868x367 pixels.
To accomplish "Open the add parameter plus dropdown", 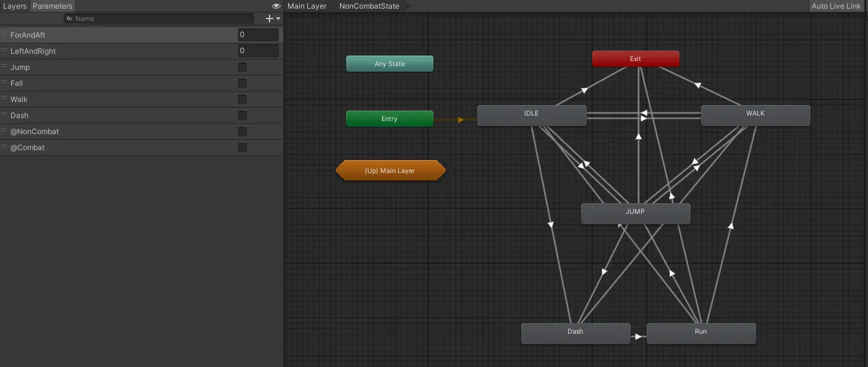I will pyautogui.click(x=272, y=19).
